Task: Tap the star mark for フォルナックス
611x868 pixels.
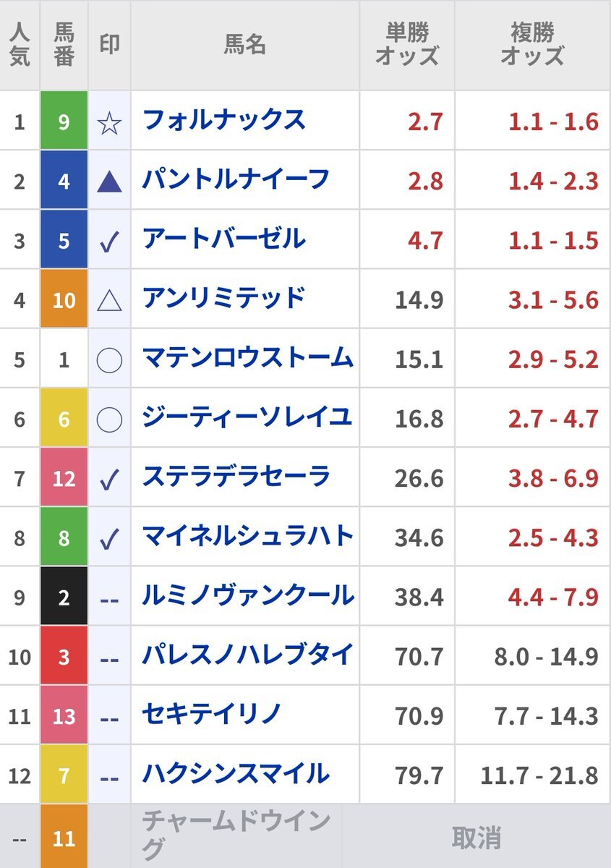Action: pyautogui.click(x=109, y=123)
